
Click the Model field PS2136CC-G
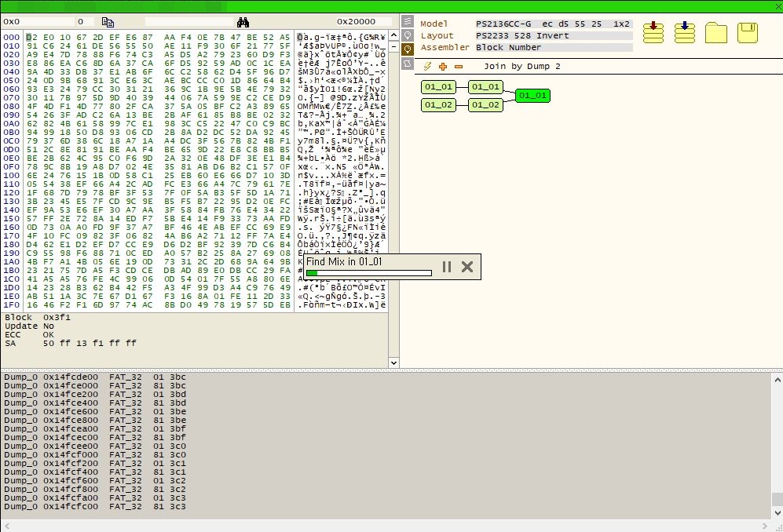pyautogui.click(x=553, y=24)
